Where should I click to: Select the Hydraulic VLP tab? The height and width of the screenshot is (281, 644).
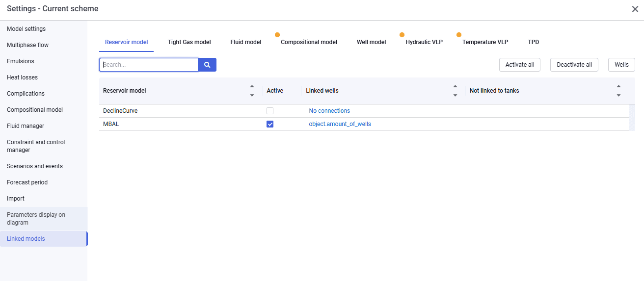point(424,42)
